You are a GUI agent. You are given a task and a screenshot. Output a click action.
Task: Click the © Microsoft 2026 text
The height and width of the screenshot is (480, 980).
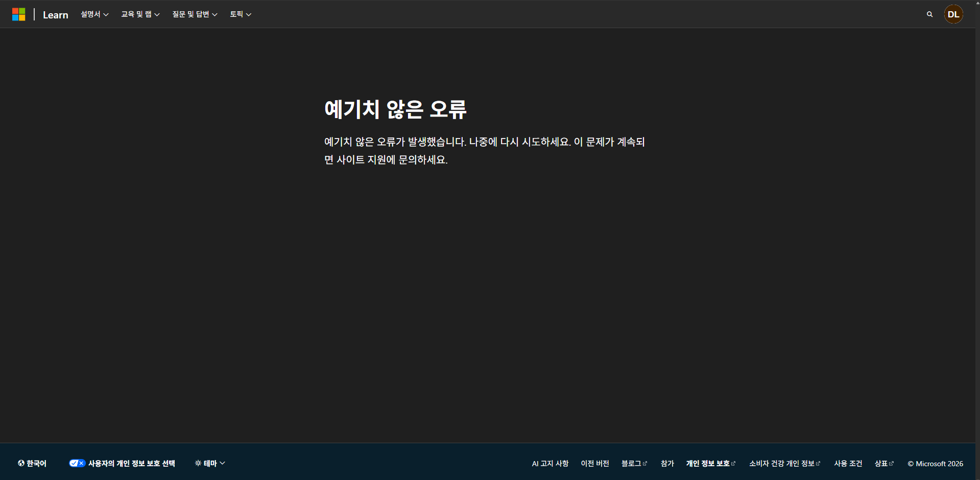tap(935, 464)
